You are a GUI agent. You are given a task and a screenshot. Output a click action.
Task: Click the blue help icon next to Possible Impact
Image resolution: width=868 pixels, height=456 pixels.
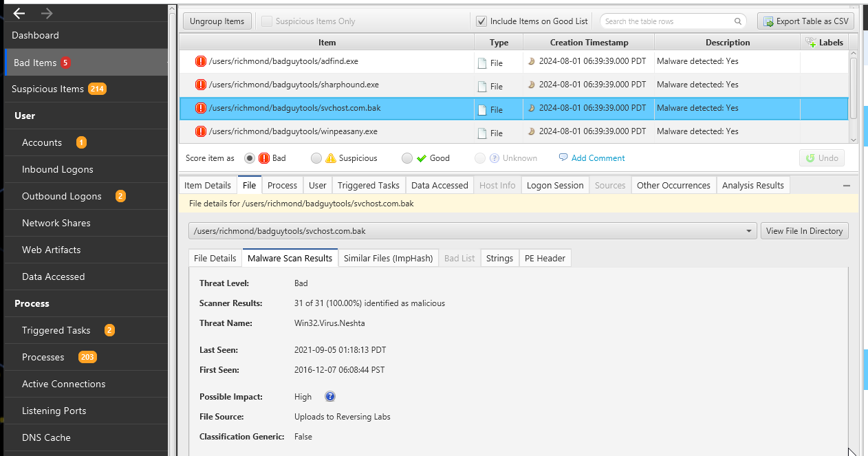coord(330,396)
